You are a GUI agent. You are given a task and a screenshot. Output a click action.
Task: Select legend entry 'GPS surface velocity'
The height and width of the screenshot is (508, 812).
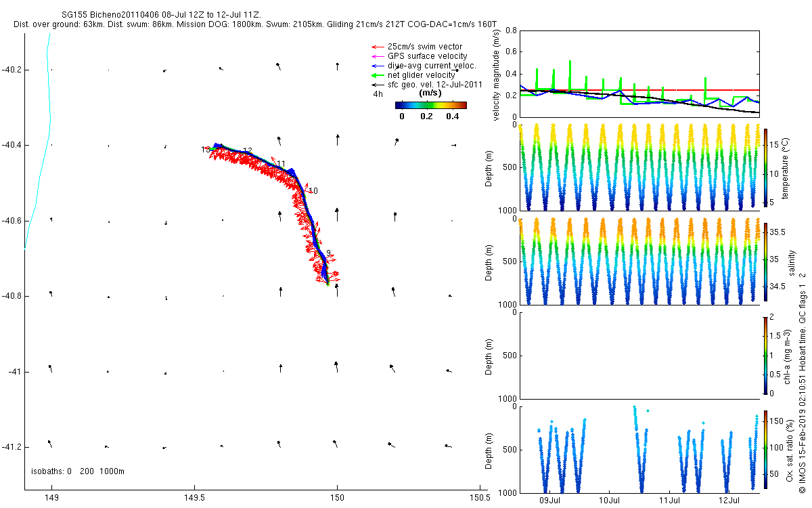427,56
